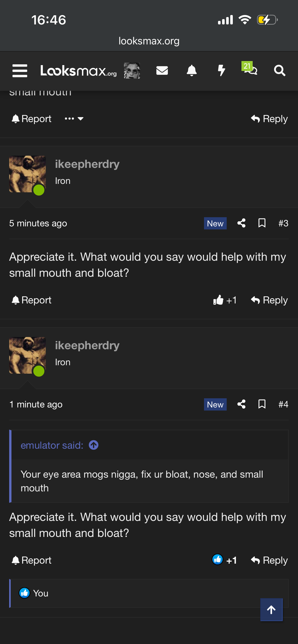The width and height of the screenshot is (298, 644).
Task: Go to the Looksmax.org home logo
Action: tap(78, 71)
